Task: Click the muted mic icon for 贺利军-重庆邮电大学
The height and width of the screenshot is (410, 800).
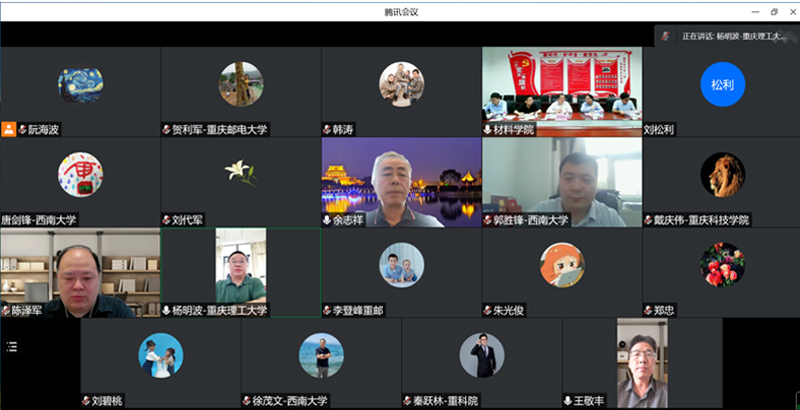Action: tap(167, 130)
